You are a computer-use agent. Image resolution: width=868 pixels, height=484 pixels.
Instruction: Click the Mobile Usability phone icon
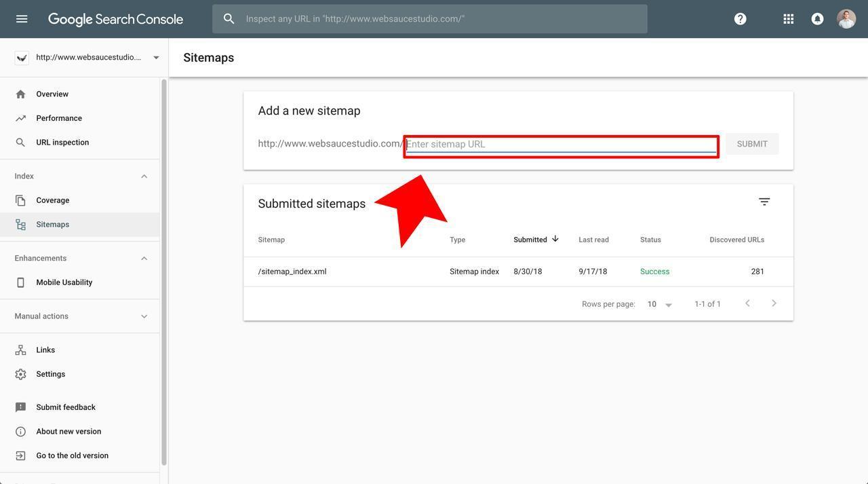(x=20, y=282)
